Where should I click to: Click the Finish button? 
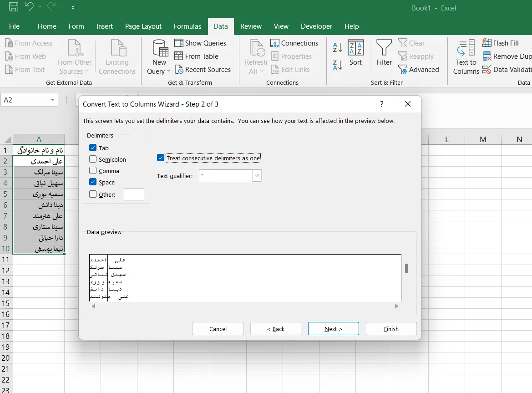tap(391, 329)
